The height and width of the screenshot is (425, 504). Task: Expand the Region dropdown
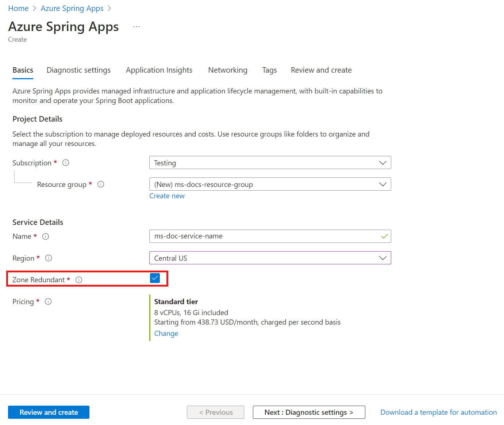pos(270,258)
